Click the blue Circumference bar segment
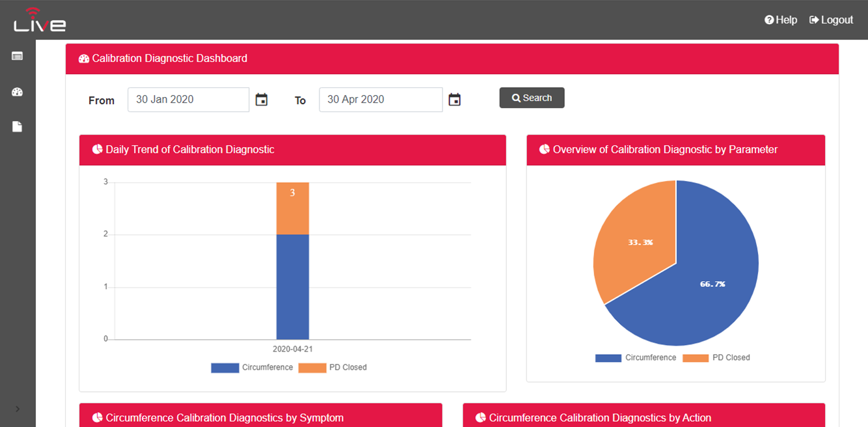 coord(293,286)
